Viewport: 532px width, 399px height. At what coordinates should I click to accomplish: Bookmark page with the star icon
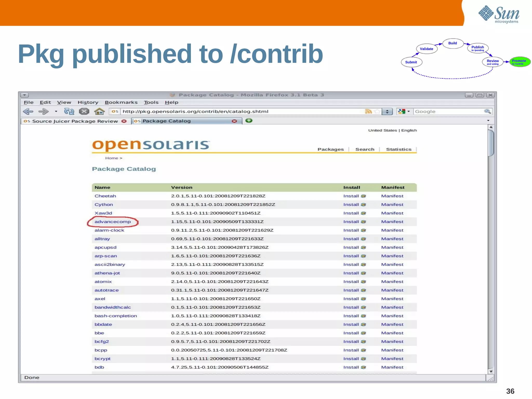pos(377,111)
